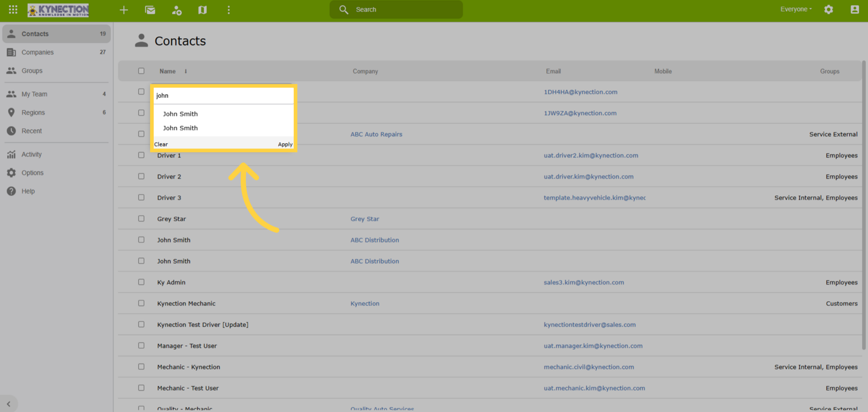Open settings gear in top bar
This screenshot has height=412, width=868.
coord(829,9)
